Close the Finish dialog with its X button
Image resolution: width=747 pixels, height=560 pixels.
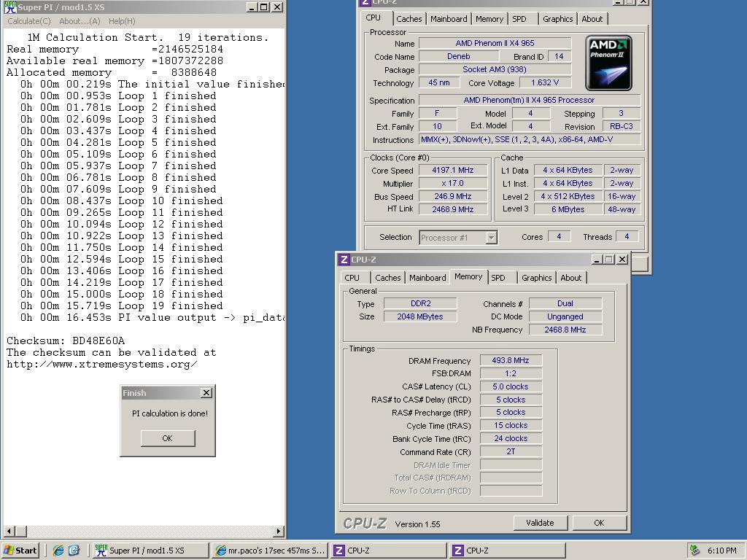pyautogui.click(x=206, y=392)
